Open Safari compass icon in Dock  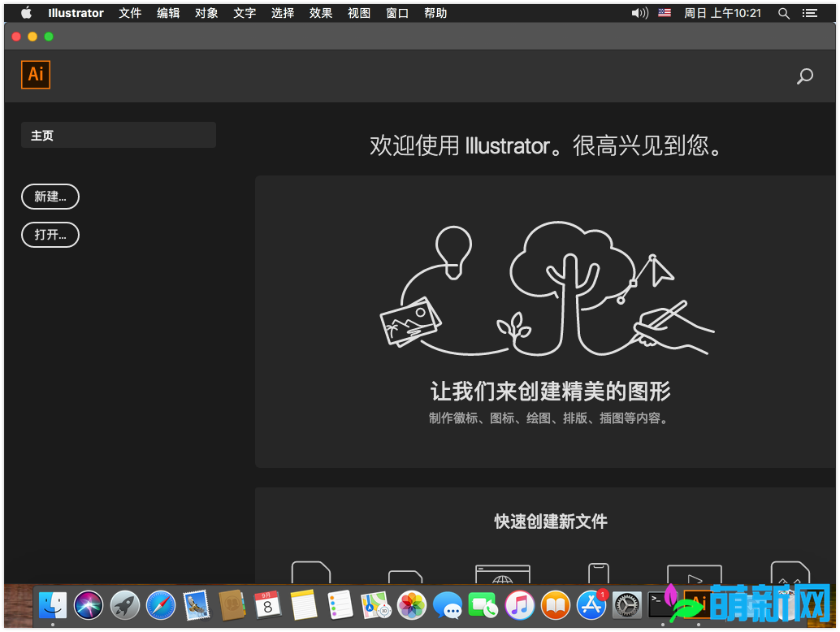coord(161,606)
